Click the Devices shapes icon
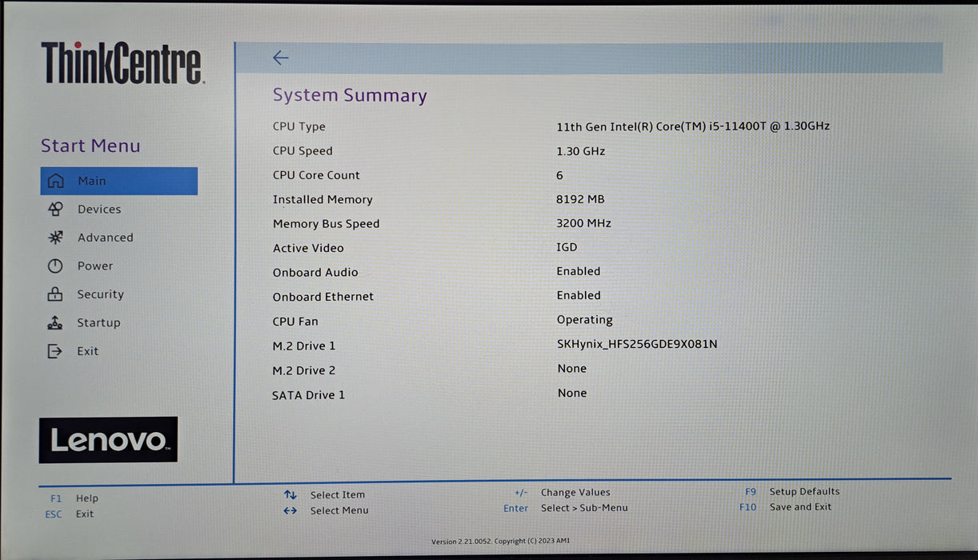978x560 pixels. point(55,209)
